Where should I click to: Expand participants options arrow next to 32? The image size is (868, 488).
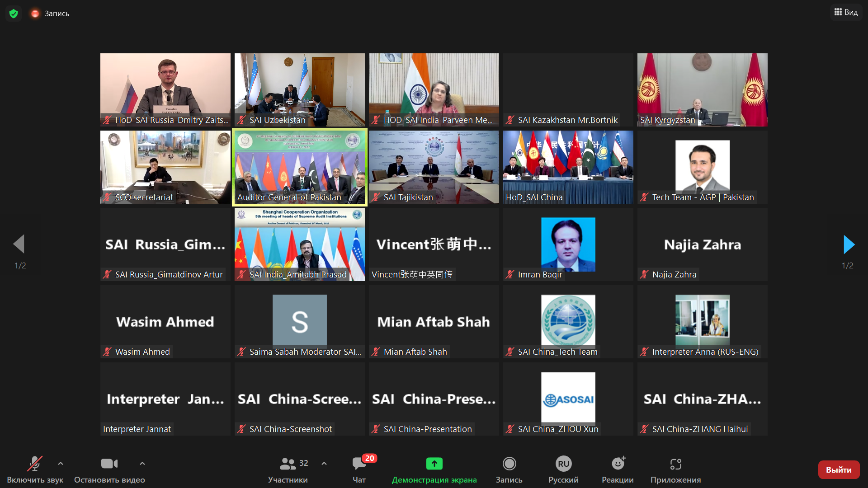tap(324, 464)
